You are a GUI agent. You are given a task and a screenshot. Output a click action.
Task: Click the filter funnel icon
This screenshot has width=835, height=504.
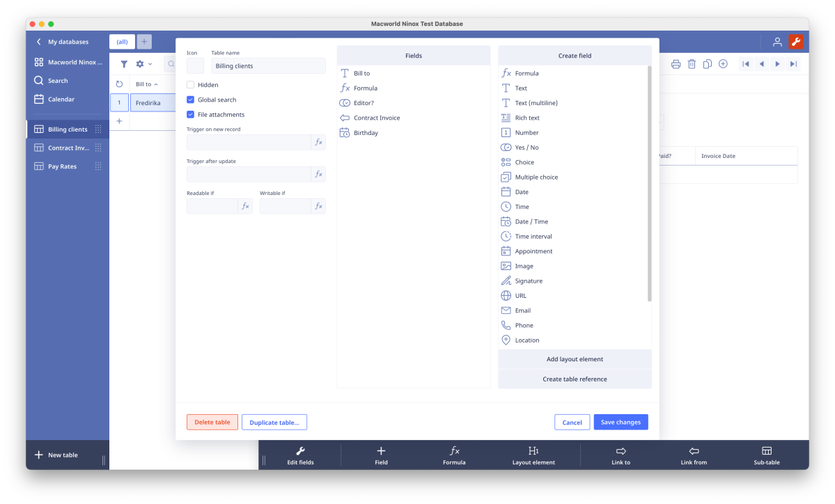[124, 64]
